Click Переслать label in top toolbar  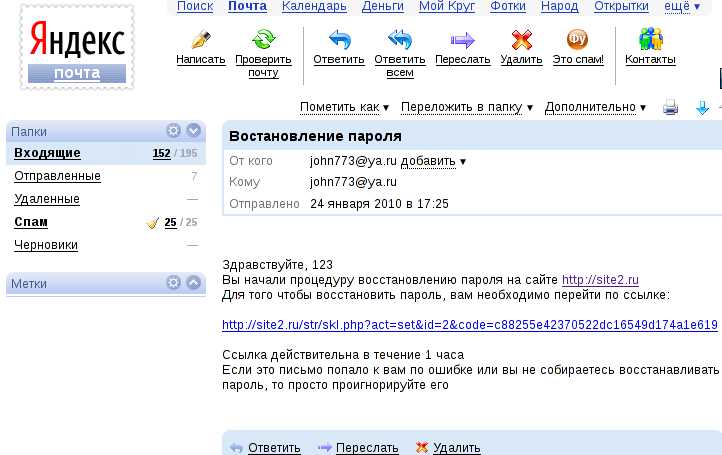pyautogui.click(x=462, y=60)
